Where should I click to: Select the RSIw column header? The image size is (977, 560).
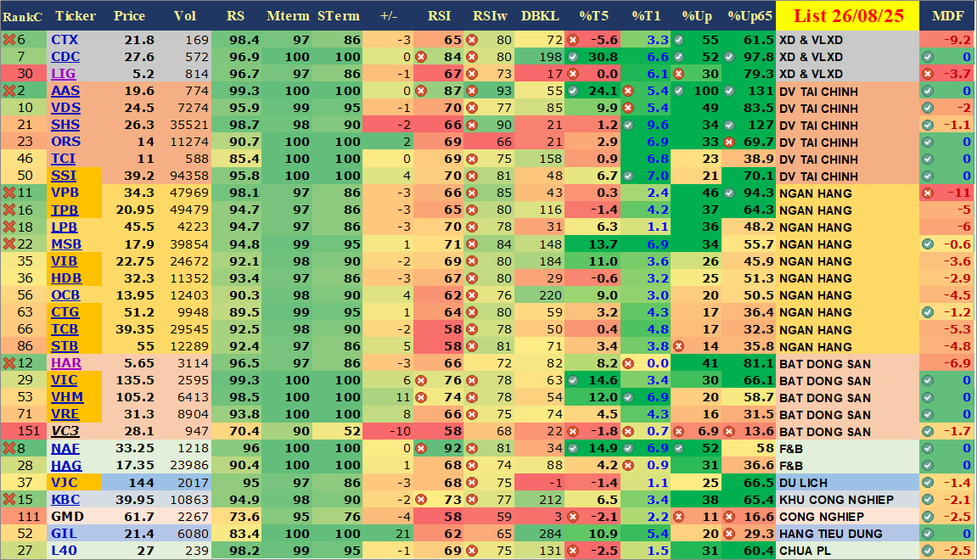pos(490,16)
